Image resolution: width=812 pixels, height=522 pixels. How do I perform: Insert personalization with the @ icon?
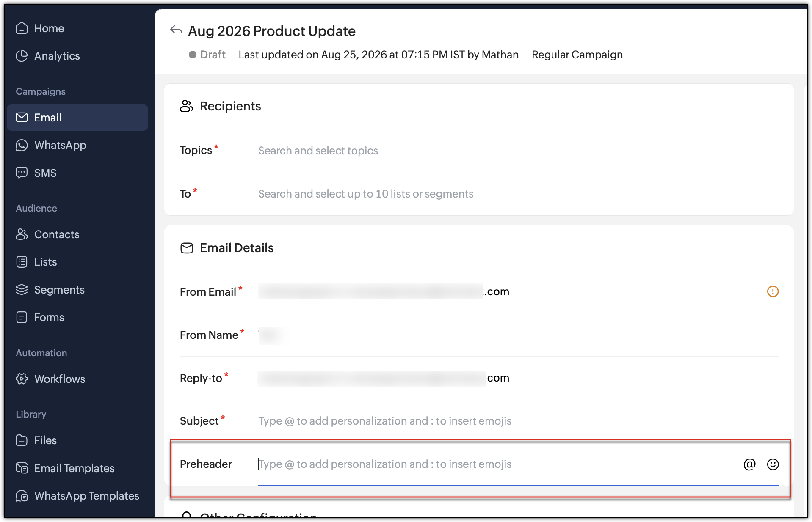(749, 464)
